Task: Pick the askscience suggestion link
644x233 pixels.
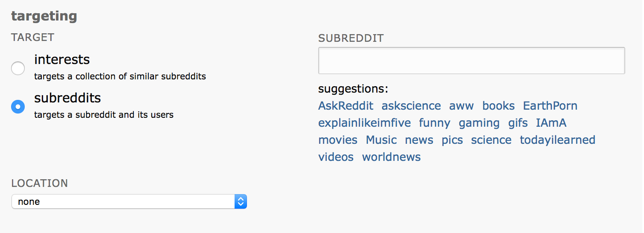Action: (x=411, y=106)
